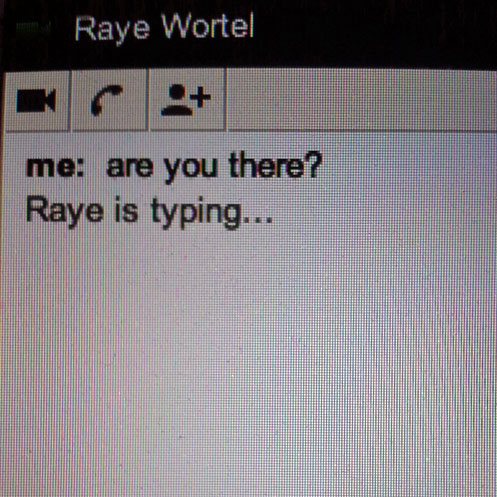Click the bold "me:" sender label

pyautogui.click(x=55, y=166)
